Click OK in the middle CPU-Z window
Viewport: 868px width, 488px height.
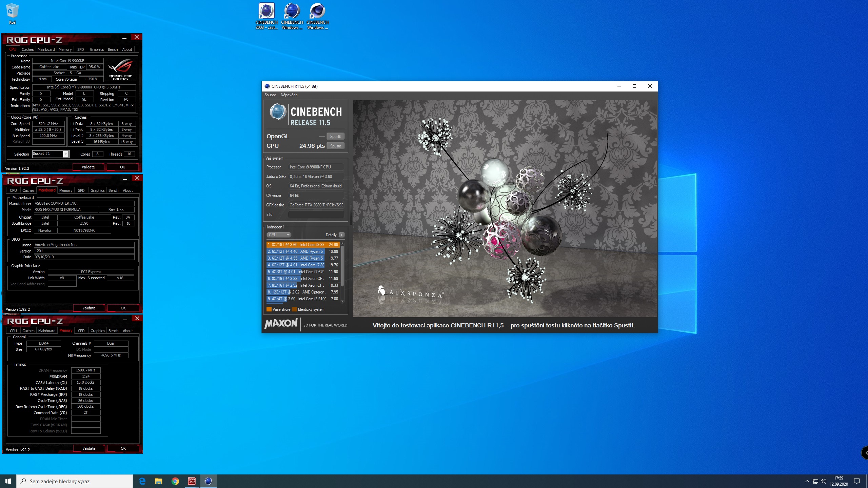123,308
